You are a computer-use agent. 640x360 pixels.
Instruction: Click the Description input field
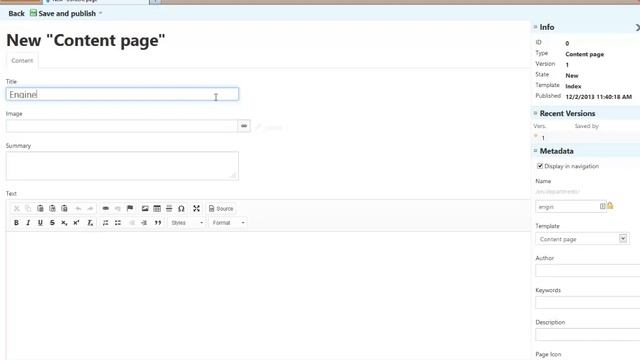pos(588,335)
